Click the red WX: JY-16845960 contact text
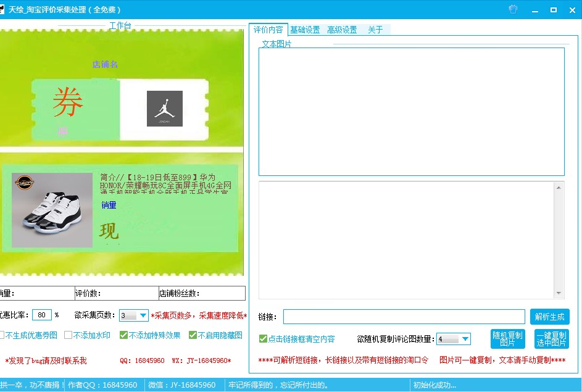This screenshot has width=582, height=392. pos(202,361)
